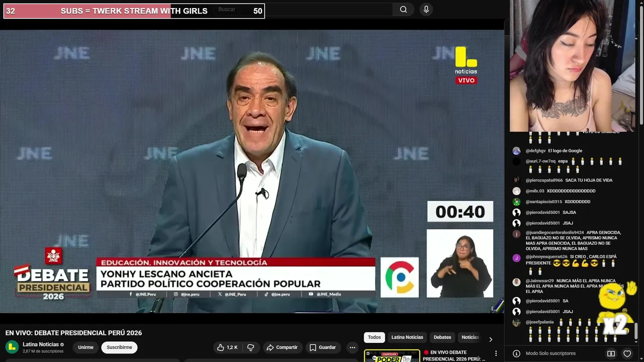Open EN VIVO DEBATE PRESIDENCIAL recommended video title
This screenshot has height=362, width=644.
[454, 355]
